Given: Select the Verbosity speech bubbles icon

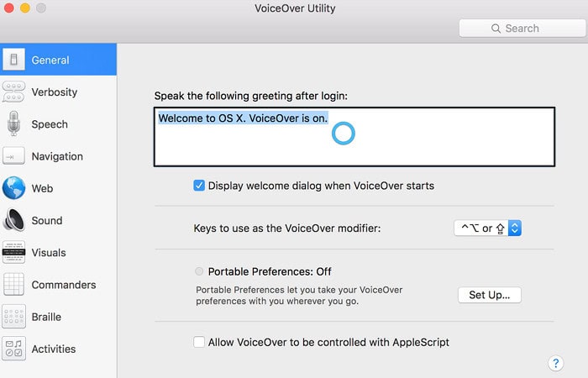Looking at the screenshot, I should [13, 92].
